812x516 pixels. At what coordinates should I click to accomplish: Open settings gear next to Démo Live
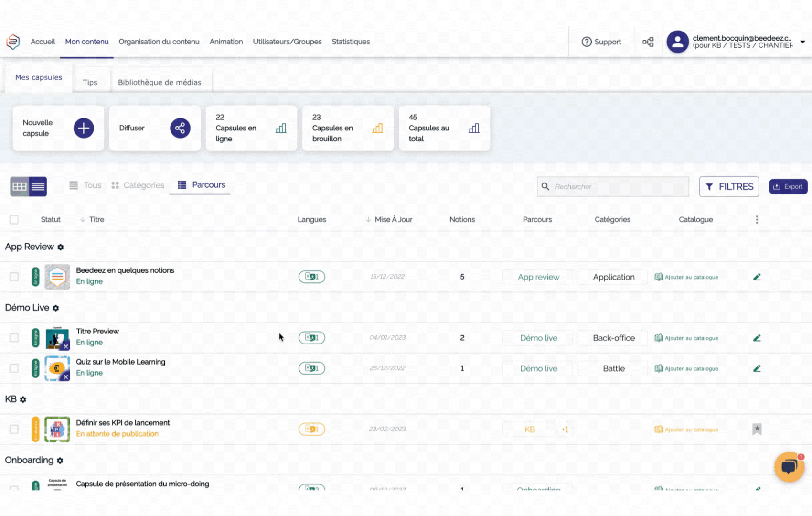56,308
